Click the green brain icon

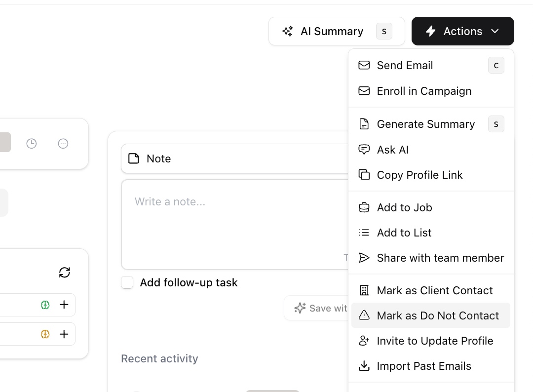point(45,305)
